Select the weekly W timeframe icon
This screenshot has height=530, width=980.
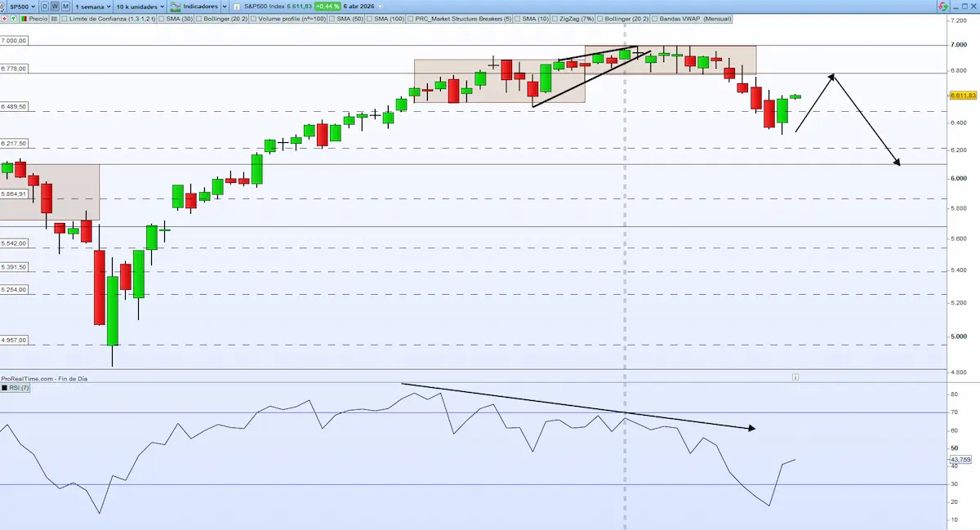pyautogui.click(x=53, y=6)
